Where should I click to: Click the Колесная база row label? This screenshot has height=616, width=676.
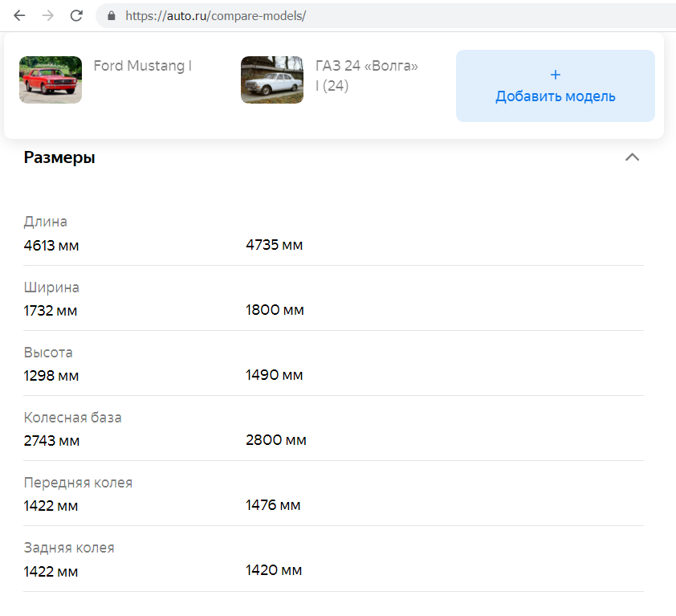coord(73,418)
